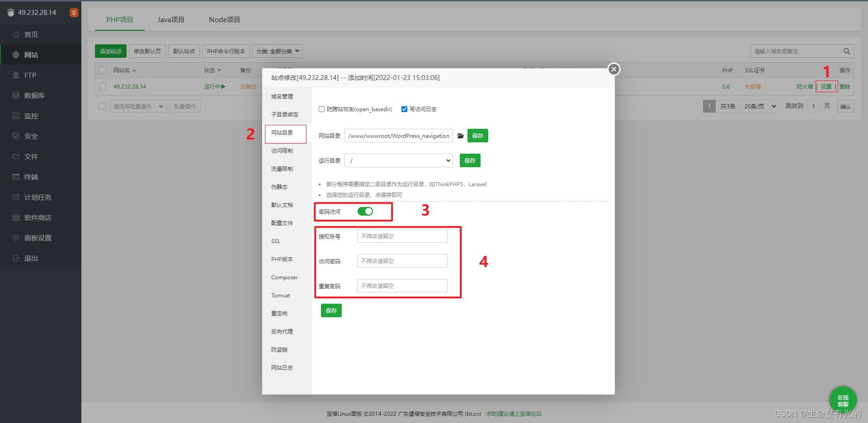This screenshot has width=868, height=423.
Task: Click the 防火墙 link for the site
Action: pyautogui.click(x=805, y=86)
